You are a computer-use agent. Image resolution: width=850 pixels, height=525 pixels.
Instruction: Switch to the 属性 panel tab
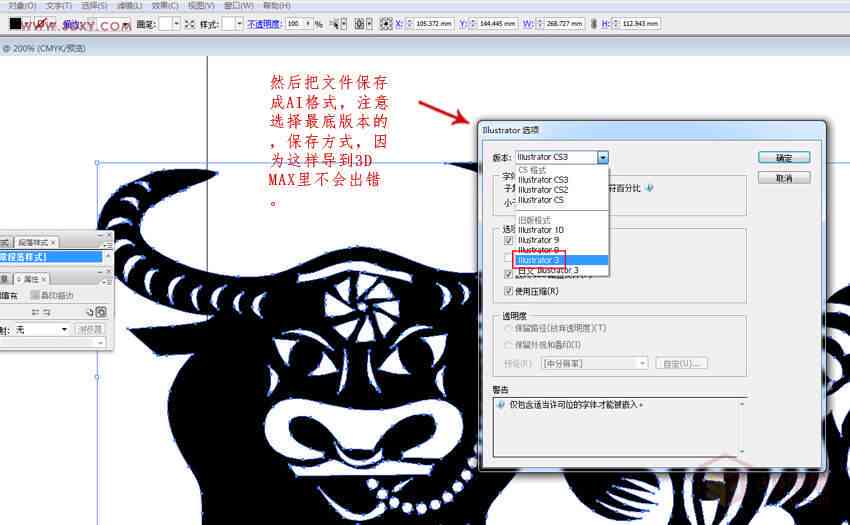pyautogui.click(x=31, y=279)
